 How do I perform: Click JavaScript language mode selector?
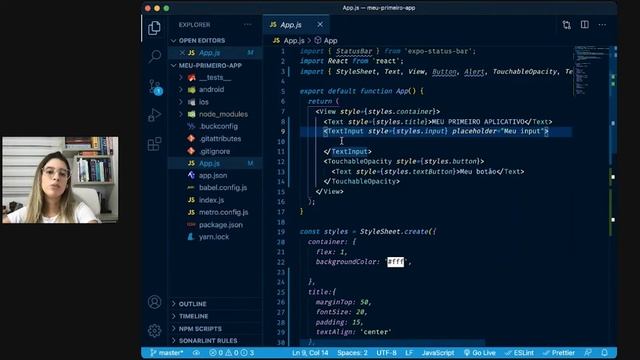tap(438, 353)
